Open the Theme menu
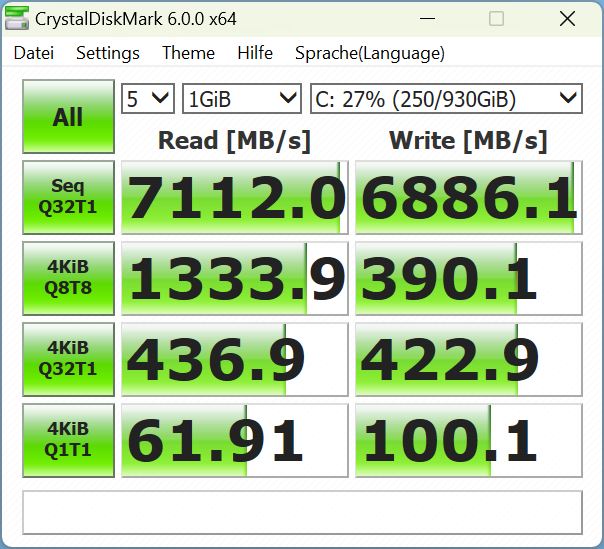This screenshot has width=604, height=549. 188,53
